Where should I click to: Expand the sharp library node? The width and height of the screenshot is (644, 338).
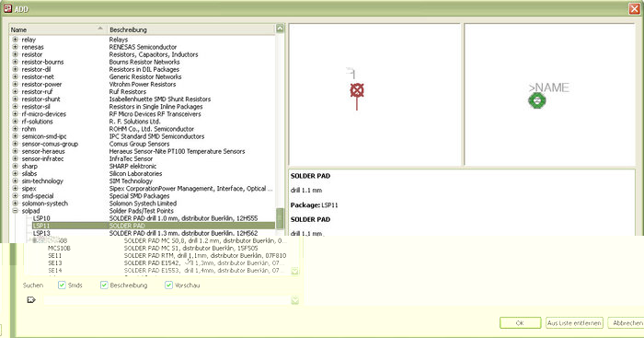[x=16, y=166]
